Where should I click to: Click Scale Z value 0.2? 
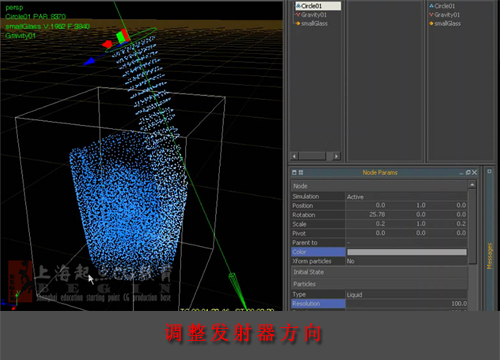click(x=461, y=224)
